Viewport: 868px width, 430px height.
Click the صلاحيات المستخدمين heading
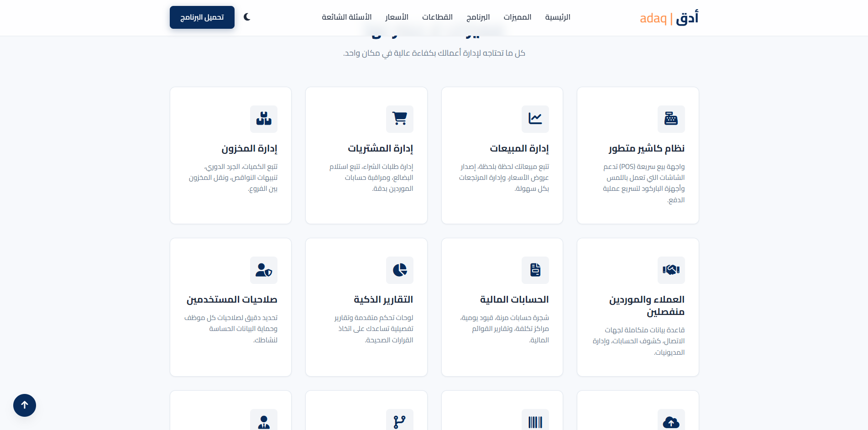(x=232, y=299)
